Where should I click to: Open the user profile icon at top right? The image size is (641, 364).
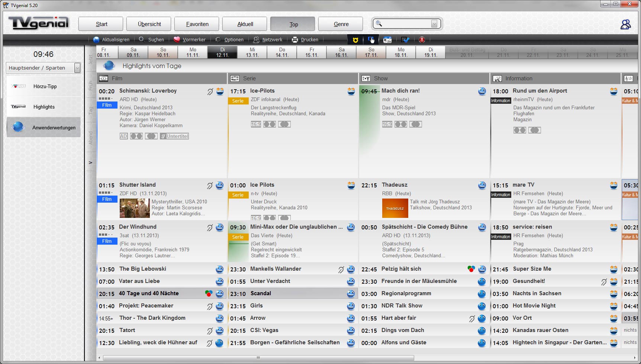coord(626,24)
